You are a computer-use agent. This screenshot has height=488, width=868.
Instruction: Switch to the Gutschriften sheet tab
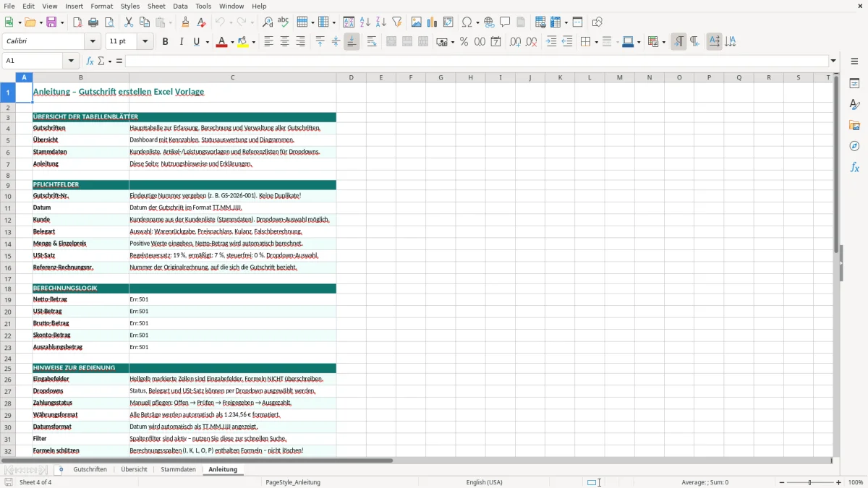90,469
